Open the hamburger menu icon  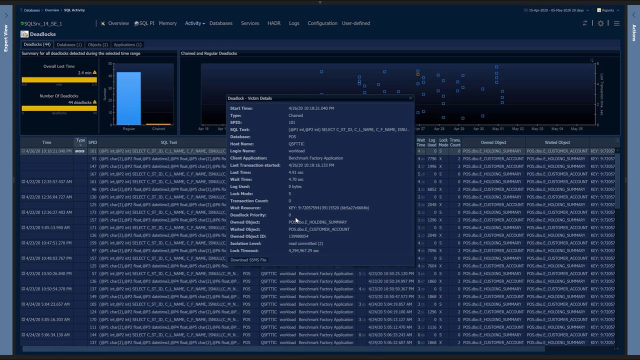click(x=617, y=24)
